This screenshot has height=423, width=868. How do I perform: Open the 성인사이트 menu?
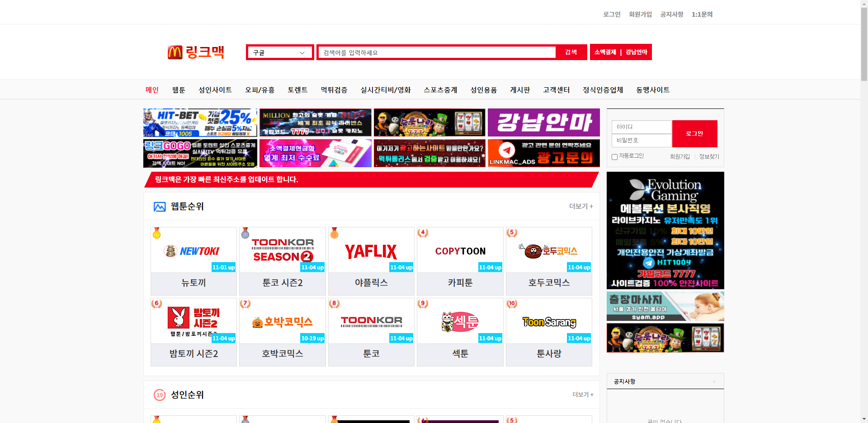pyautogui.click(x=215, y=90)
